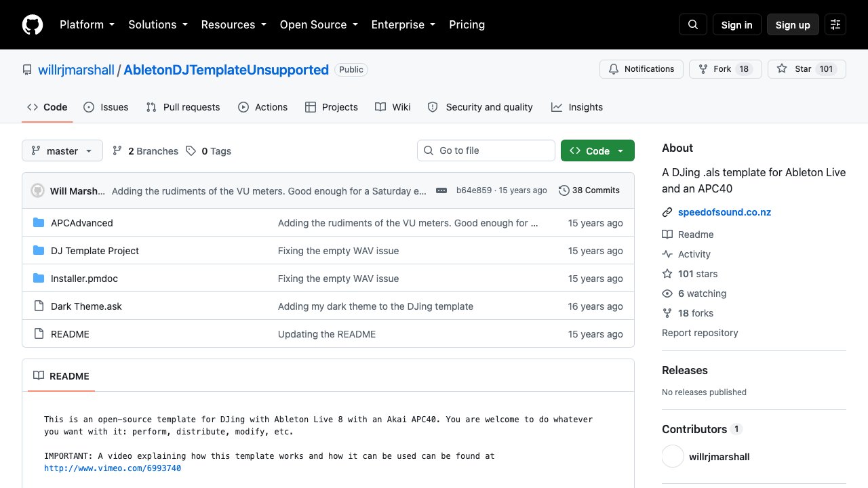Click the pulse icon beside Activity
The image size is (868, 488).
(667, 254)
